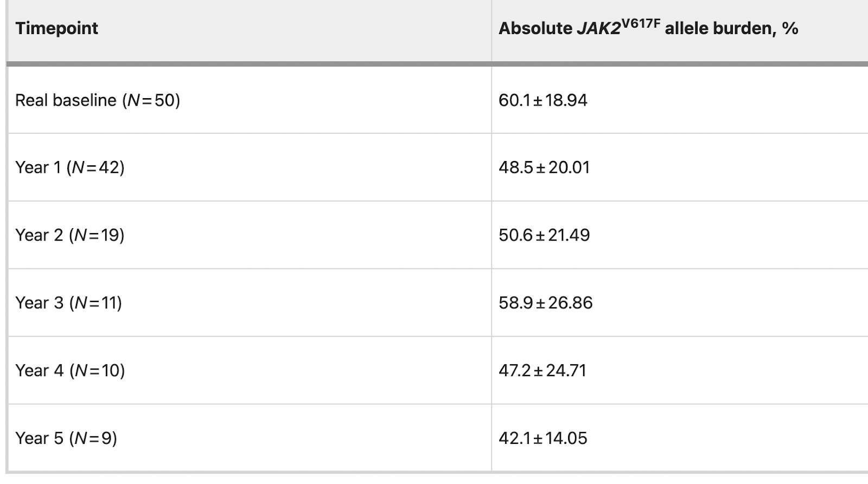This screenshot has width=868, height=484.
Task: Click the 47.2±24.71 value
Action: pyautogui.click(x=542, y=371)
